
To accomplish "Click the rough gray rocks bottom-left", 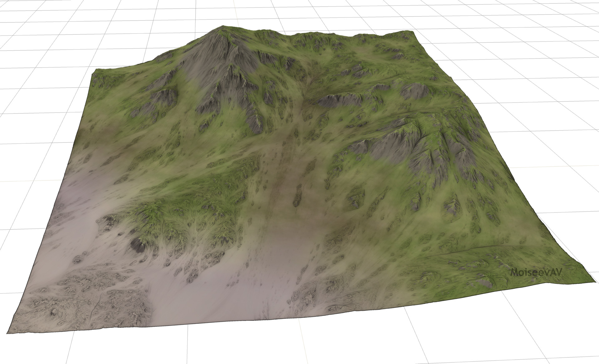I will click(81, 296).
